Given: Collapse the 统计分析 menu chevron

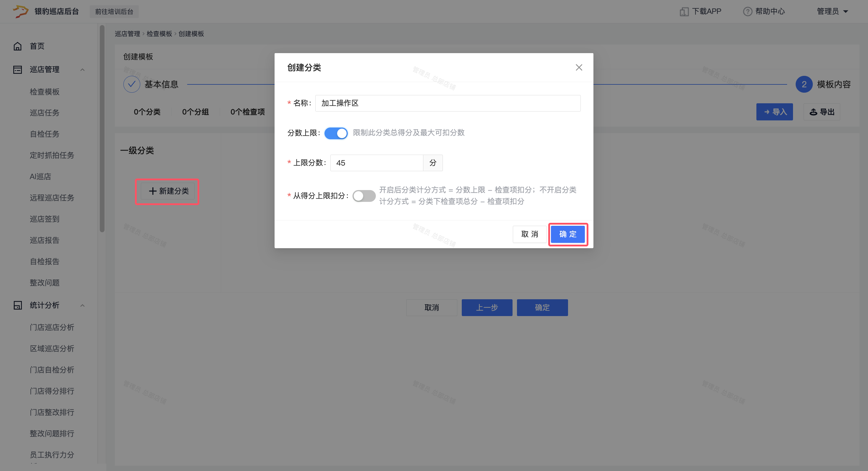Looking at the screenshot, I should pyautogui.click(x=83, y=305).
